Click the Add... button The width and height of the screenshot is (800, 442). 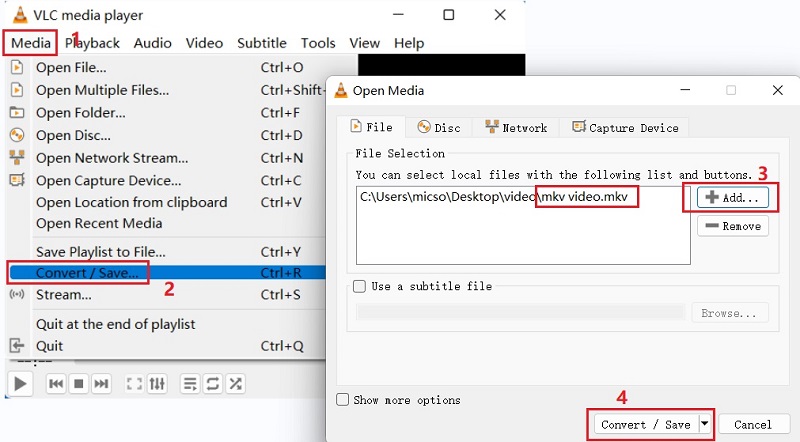point(733,198)
